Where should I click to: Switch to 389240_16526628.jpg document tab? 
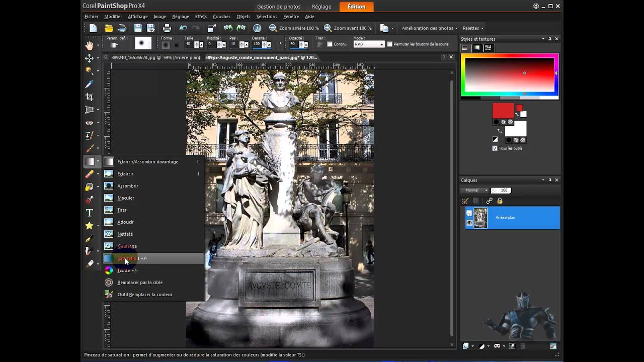click(x=156, y=57)
